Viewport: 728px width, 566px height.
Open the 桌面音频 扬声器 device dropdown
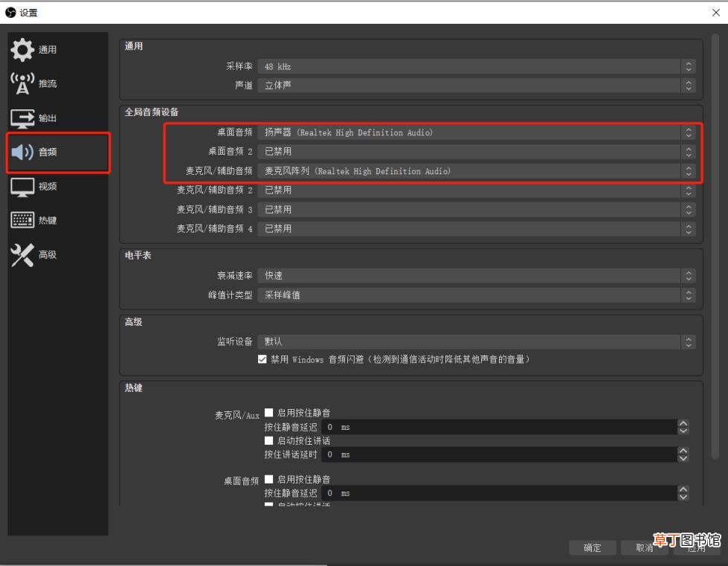(477, 133)
